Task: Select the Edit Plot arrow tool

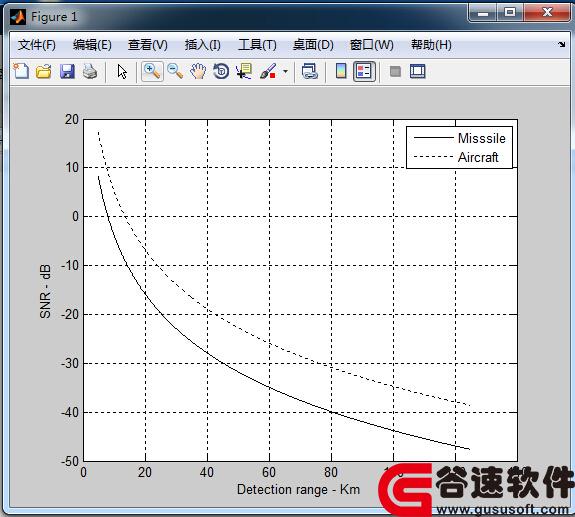Action: [x=122, y=72]
